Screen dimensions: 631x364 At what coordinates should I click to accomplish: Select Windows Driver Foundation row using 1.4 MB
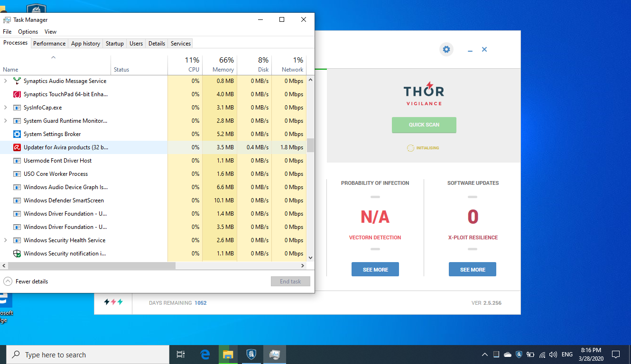154,214
